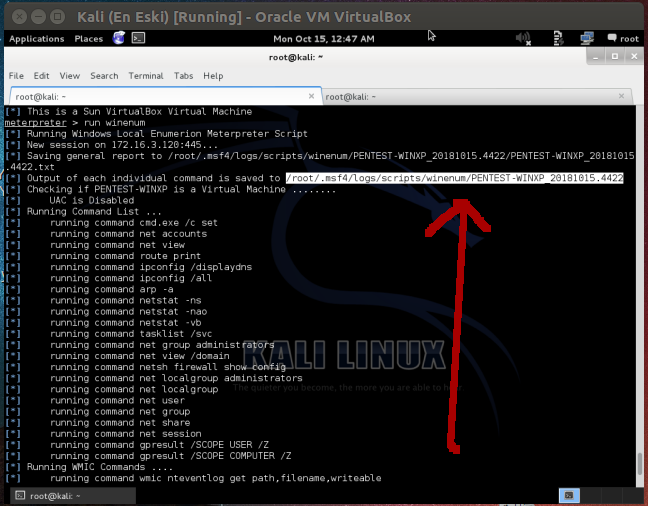Click the muted volume speaker icon
This screenshot has width=648, height=506.
click(x=523, y=38)
